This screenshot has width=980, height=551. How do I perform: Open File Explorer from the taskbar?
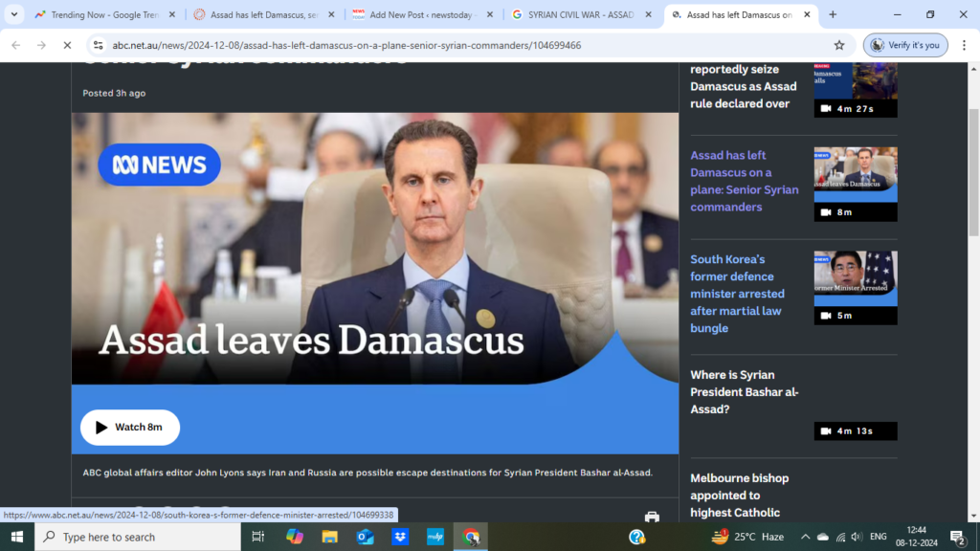tap(329, 537)
